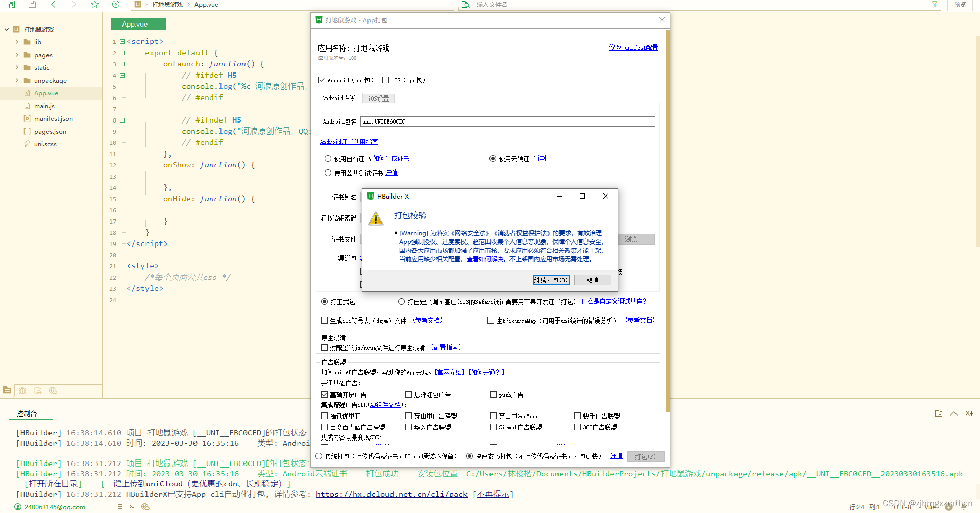
Task: Click the cloud globe icon under sidebar
Action: pyautogui.click(x=53, y=390)
